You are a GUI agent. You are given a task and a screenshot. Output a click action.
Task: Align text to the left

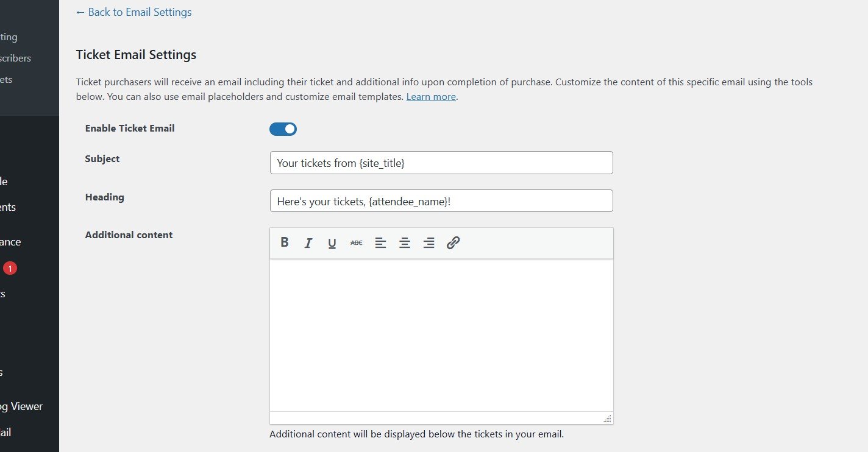point(380,242)
